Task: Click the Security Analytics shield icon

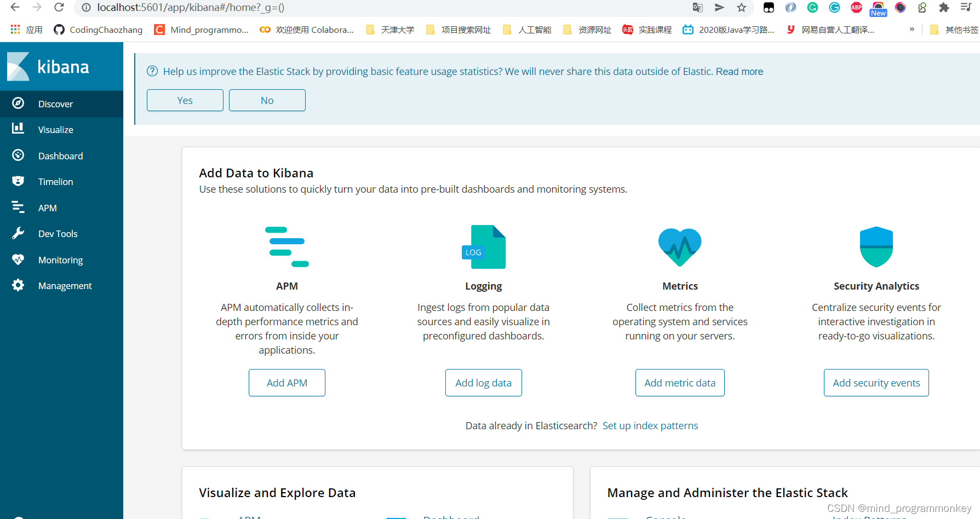Action: [x=876, y=247]
